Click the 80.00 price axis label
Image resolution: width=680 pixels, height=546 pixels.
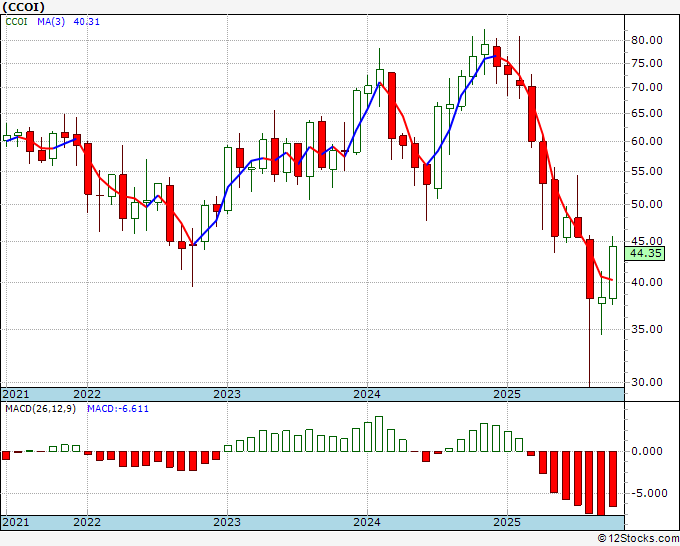pos(647,40)
